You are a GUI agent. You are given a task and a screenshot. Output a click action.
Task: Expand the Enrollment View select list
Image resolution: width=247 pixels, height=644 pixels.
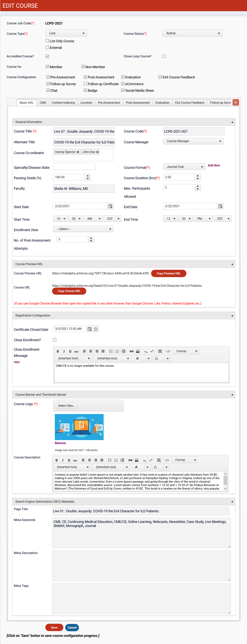pos(83,229)
